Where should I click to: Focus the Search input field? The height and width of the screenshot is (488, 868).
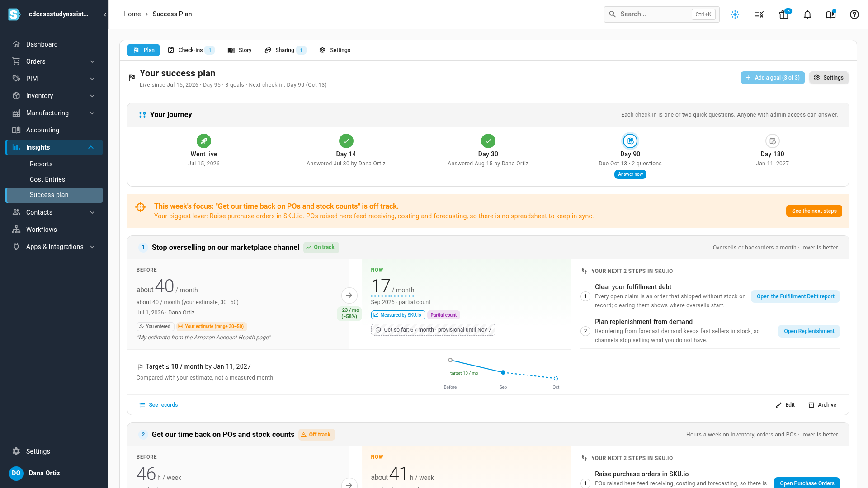point(662,14)
